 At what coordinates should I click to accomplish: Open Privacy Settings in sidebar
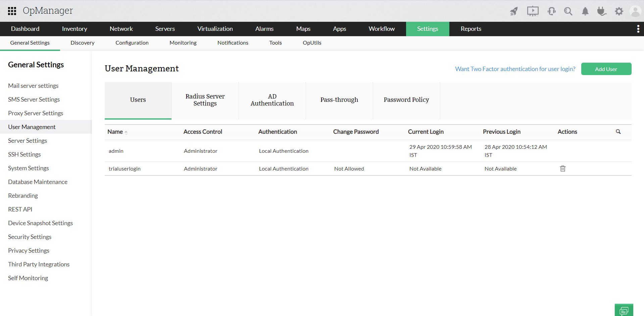(x=29, y=251)
